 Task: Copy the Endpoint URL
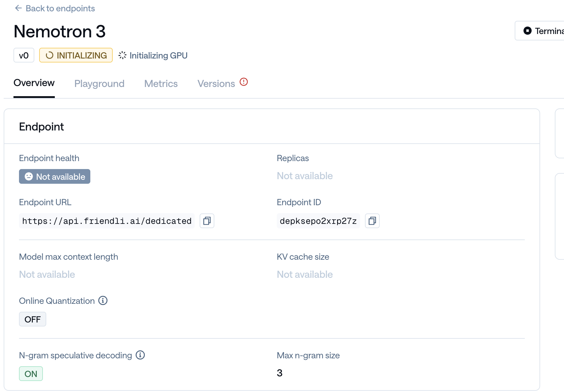point(207,221)
